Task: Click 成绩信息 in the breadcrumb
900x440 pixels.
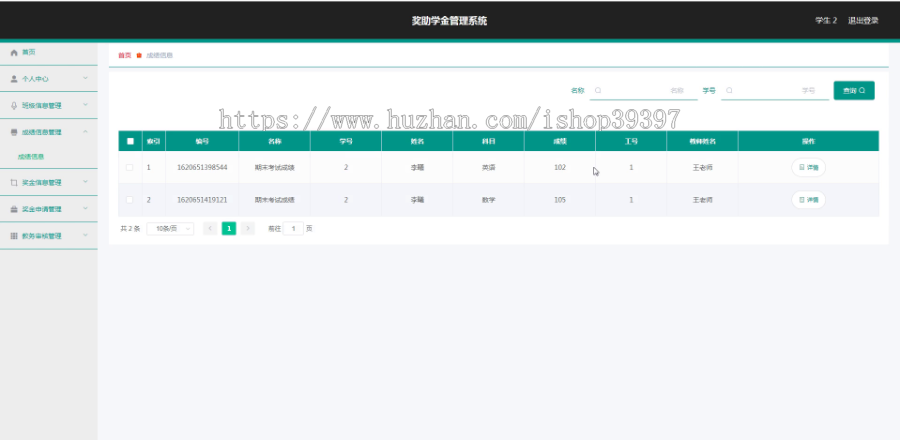Action: coord(160,56)
